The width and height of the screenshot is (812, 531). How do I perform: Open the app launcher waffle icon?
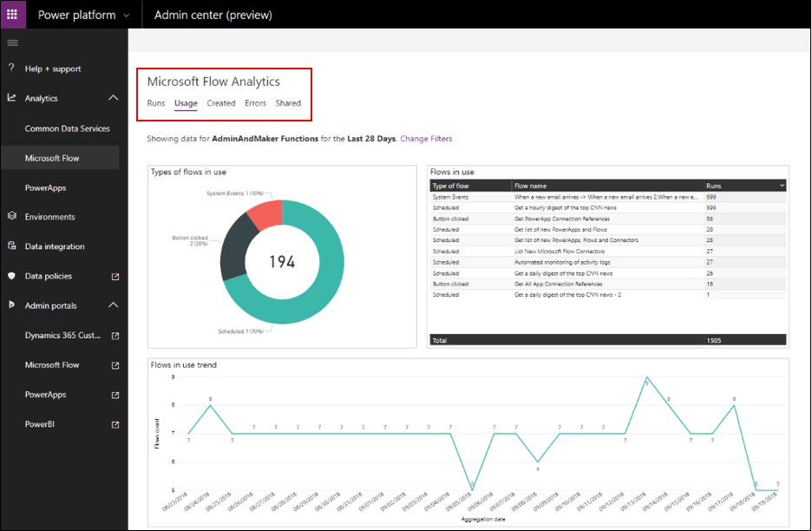tap(12, 15)
